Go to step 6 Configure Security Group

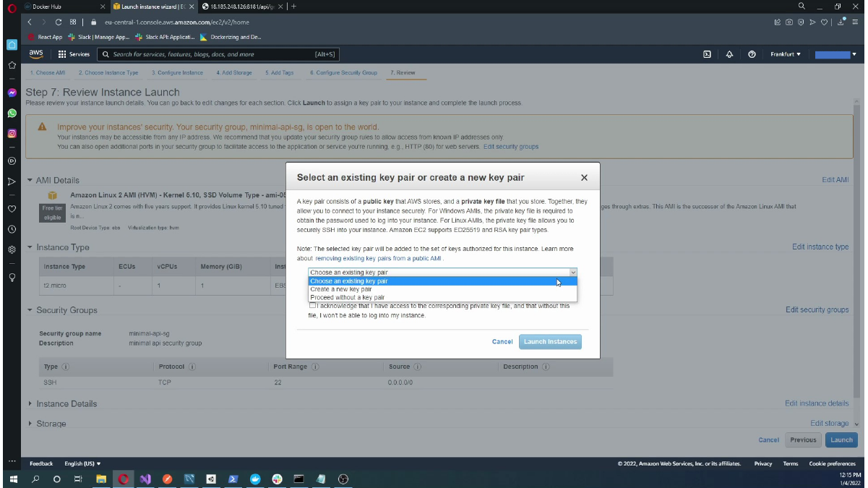coord(343,73)
